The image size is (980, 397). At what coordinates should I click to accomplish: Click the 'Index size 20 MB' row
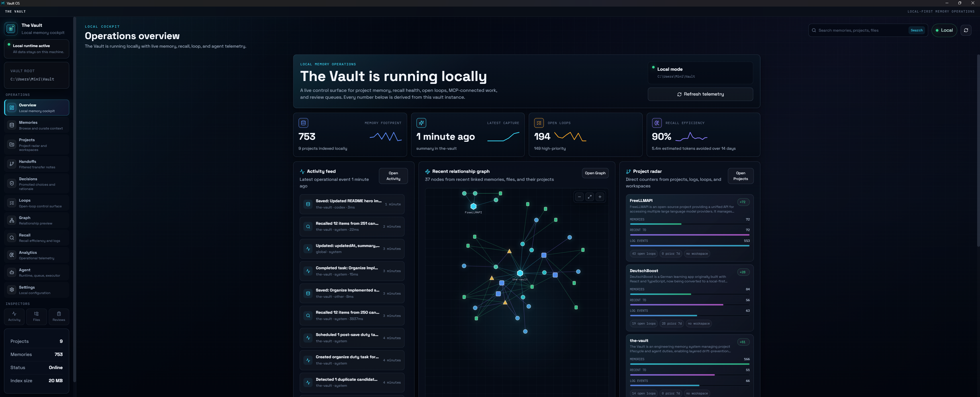pos(36,381)
